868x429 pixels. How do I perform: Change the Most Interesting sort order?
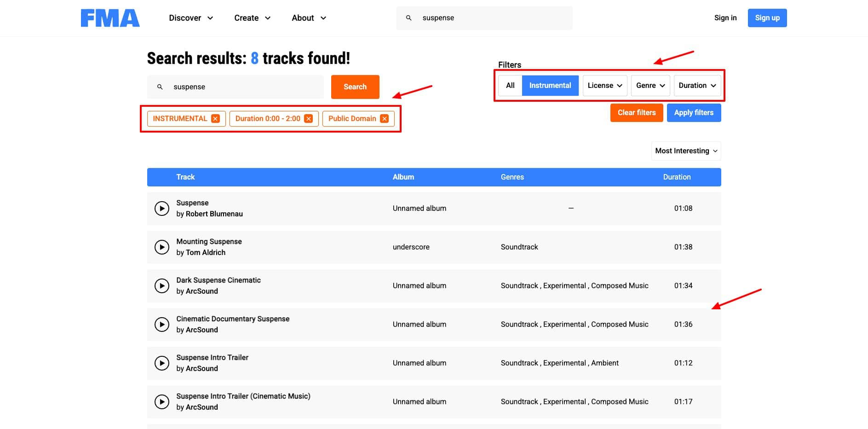click(686, 151)
